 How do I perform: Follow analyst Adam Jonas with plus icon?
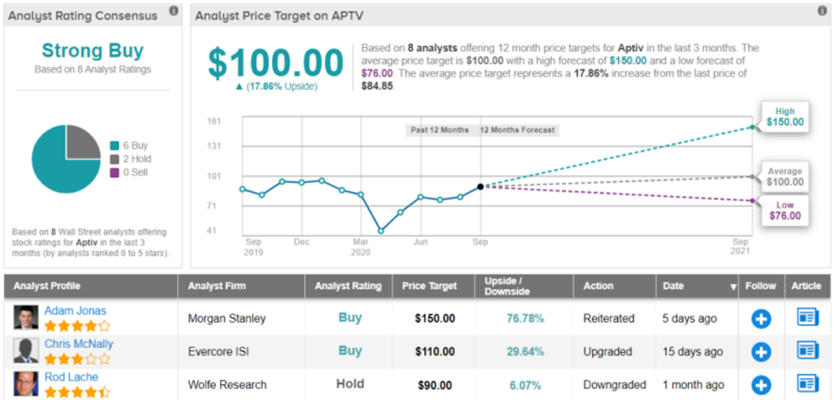pos(761,319)
